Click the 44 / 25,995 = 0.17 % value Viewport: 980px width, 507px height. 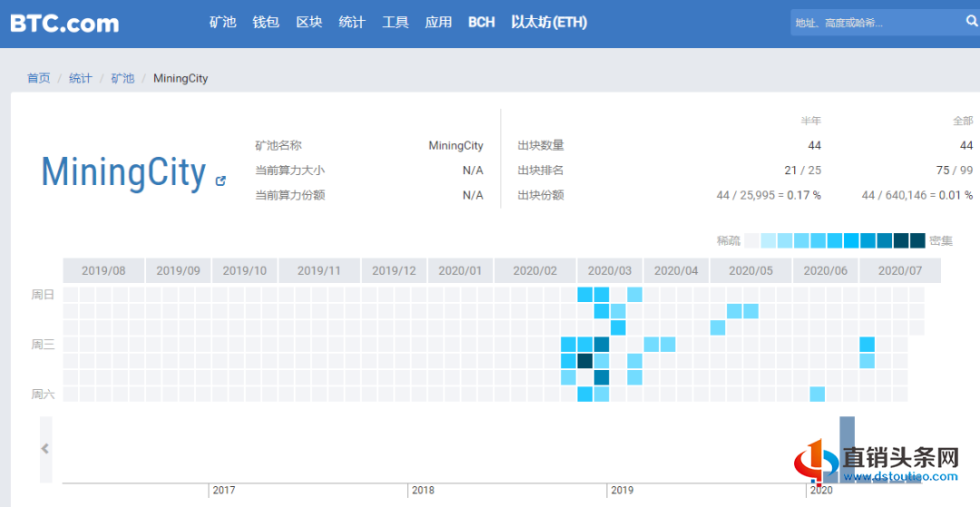click(x=769, y=195)
